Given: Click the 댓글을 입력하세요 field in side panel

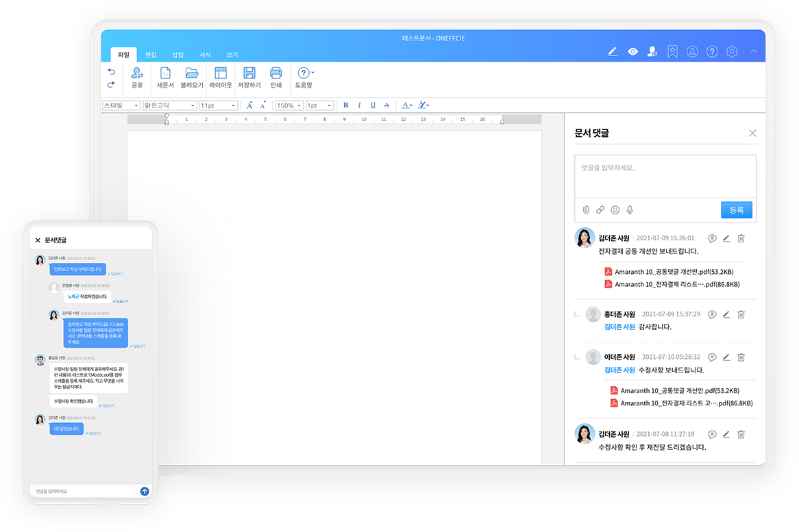Looking at the screenshot, I should point(665,177).
